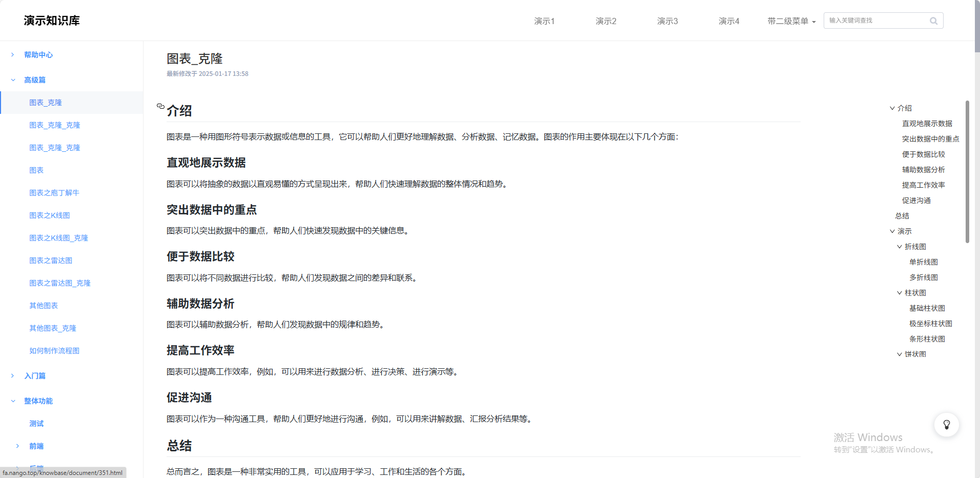980x478 pixels.
Task: Collapse the 柱状图 outline node
Action: click(x=899, y=293)
